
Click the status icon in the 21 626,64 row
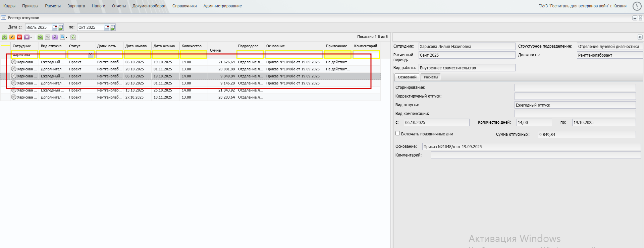click(14, 62)
